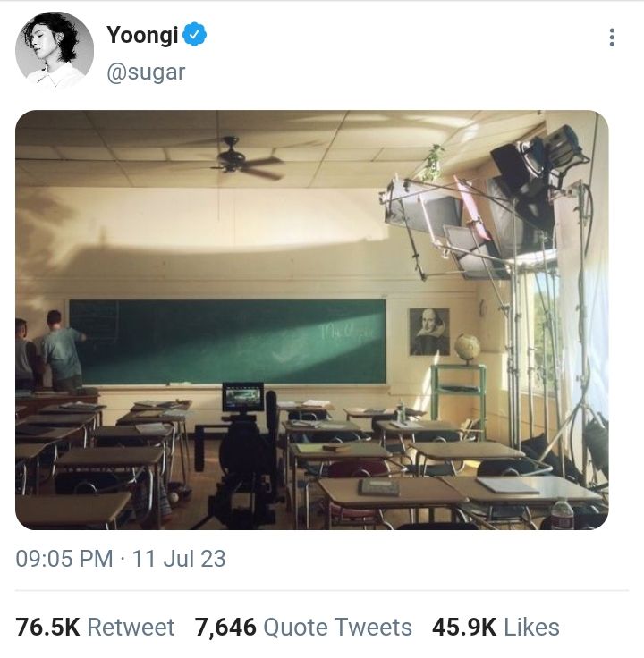644x658 pixels.
Task: Click the 09:05 PM timestamp
Action: click(x=64, y=560)
